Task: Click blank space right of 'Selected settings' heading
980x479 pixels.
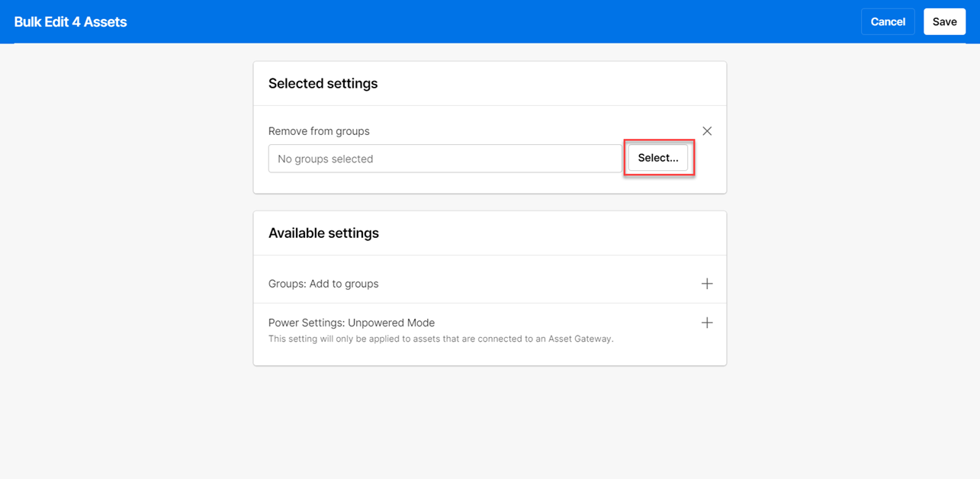Action: click(549, 83)
